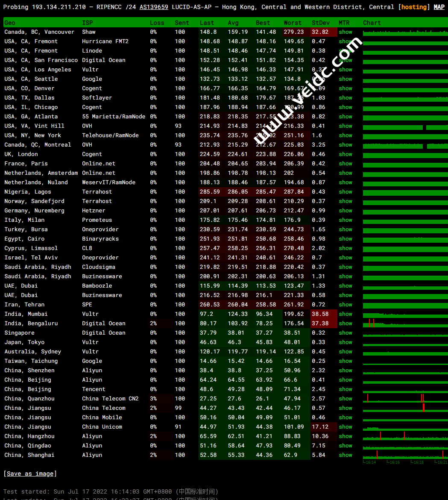
Task: Click the orange hosting tag
Action: (414, 7)
